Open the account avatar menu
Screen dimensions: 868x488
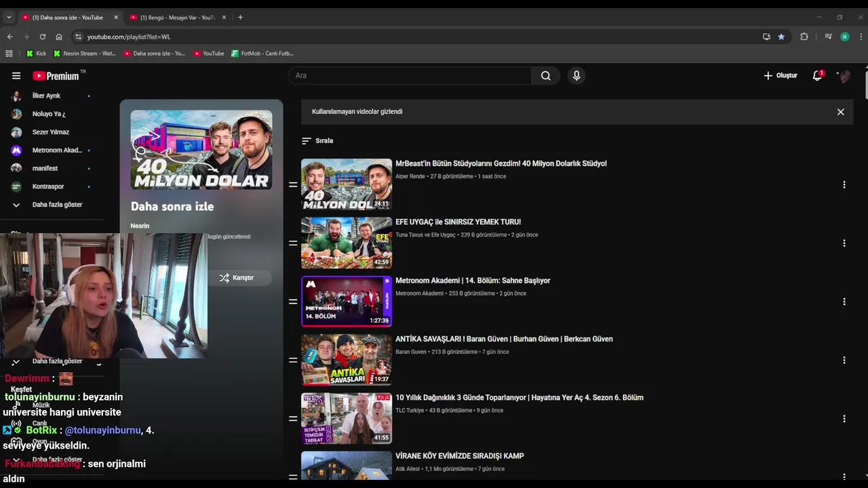pos(844,76)
